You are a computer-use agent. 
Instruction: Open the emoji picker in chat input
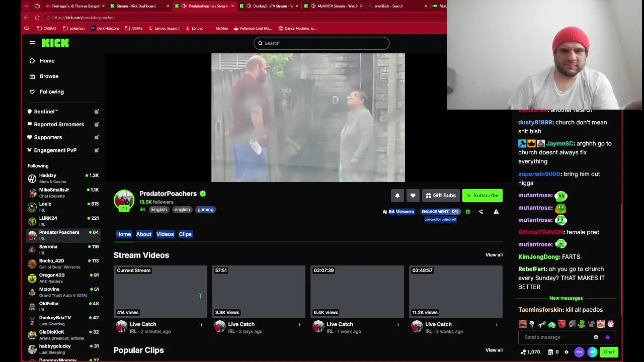(x=596, y=337)
